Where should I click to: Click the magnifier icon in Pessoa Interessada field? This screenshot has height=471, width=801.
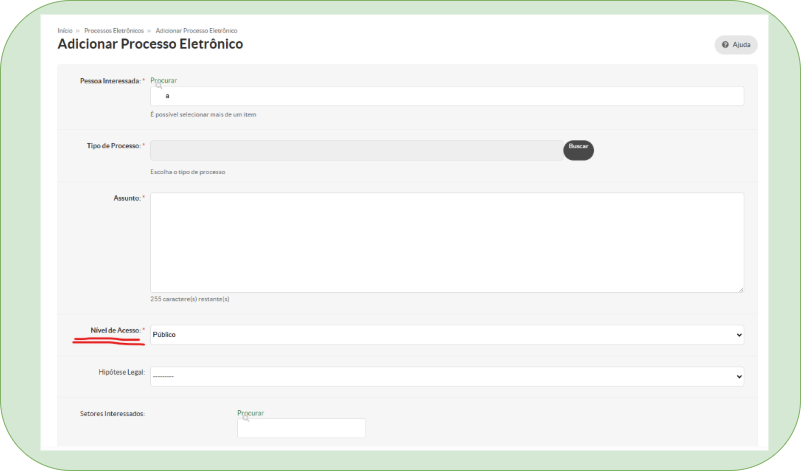[x=158, y=87]
